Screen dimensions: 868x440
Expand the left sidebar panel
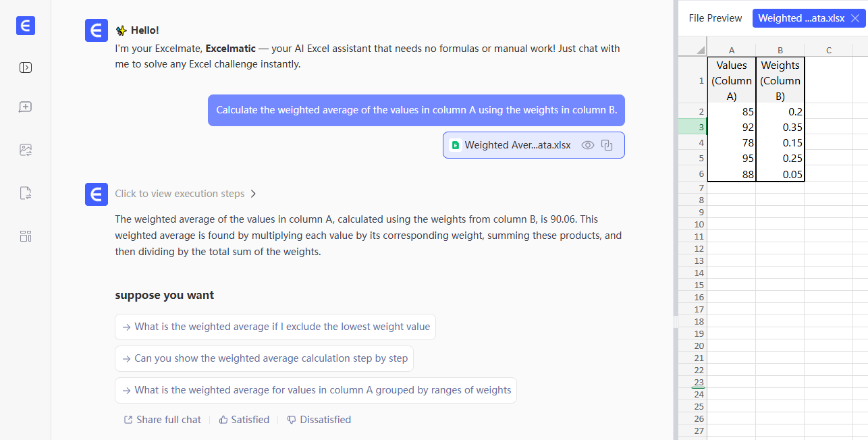[26, 67]
